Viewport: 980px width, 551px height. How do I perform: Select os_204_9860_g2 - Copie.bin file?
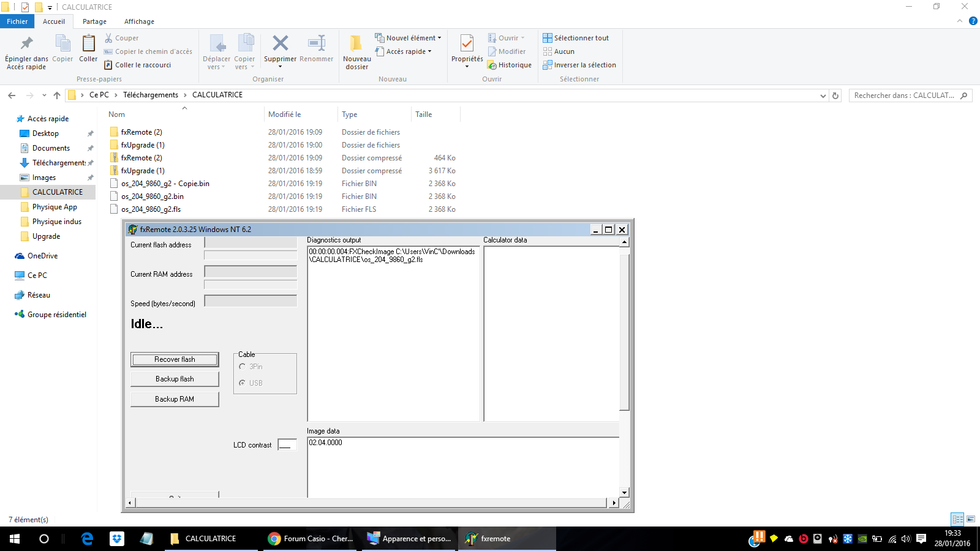[x=165, y=184]
